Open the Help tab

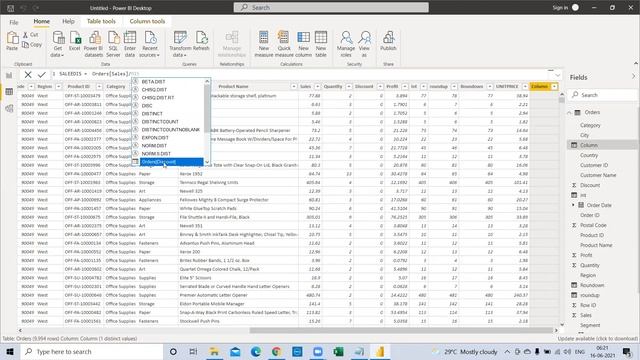[x=68, y=21]
